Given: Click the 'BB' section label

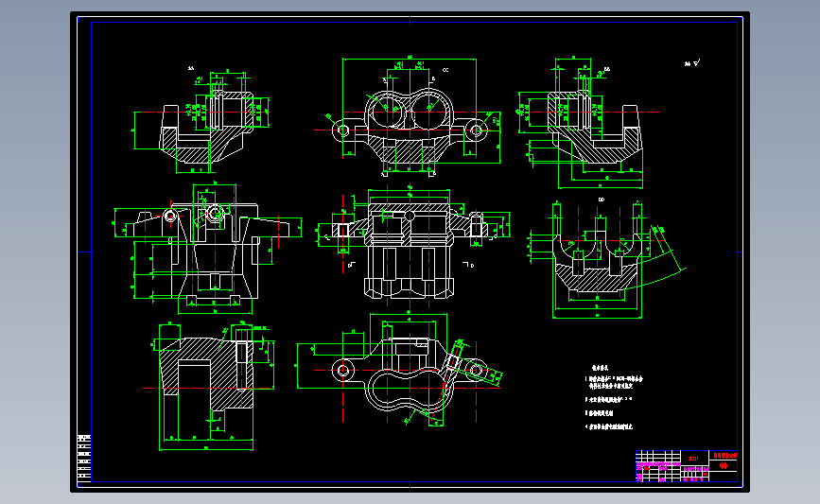Looking at the screenshot, I should point(607,69).
